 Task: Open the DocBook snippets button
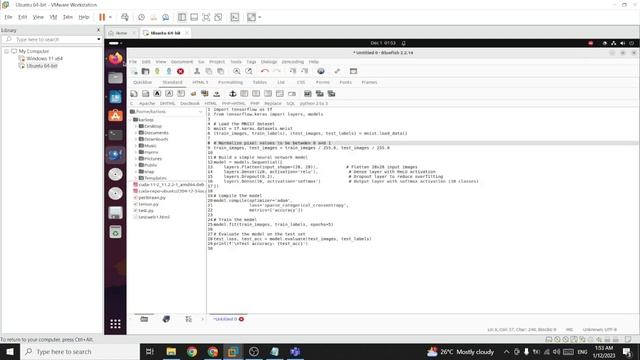point(190,104)
